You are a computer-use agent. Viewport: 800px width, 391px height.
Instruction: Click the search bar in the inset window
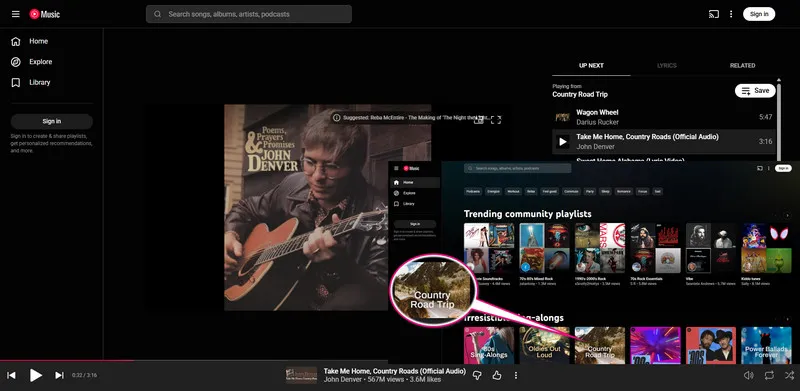(x=517, y=168)
